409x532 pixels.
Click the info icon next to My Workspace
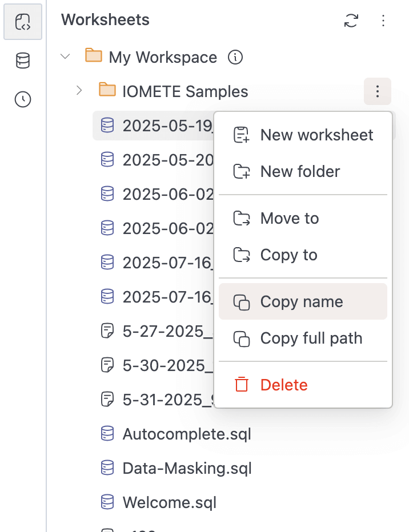click(235, 57)
